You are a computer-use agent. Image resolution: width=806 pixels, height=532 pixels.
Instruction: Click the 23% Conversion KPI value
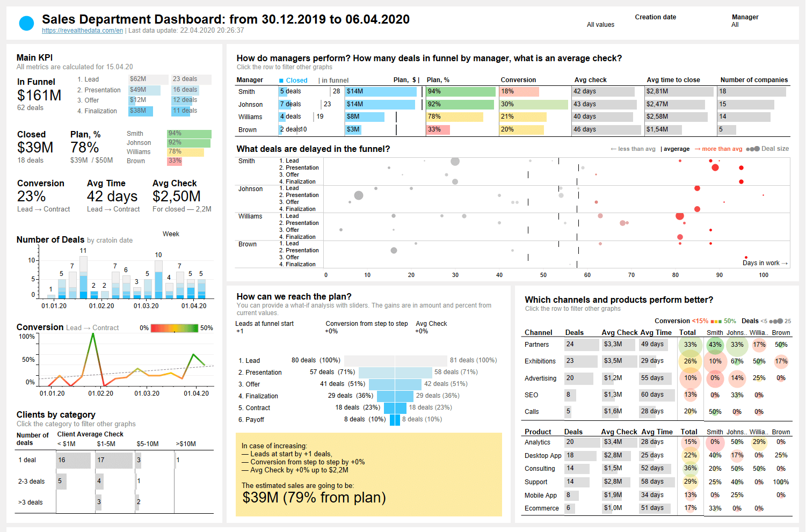tap(32, 196)
